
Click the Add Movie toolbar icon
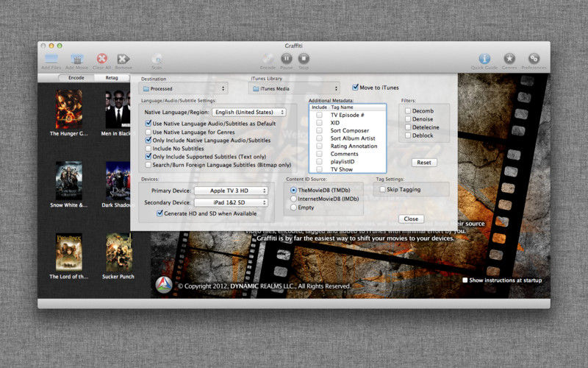tap(77, 59)
